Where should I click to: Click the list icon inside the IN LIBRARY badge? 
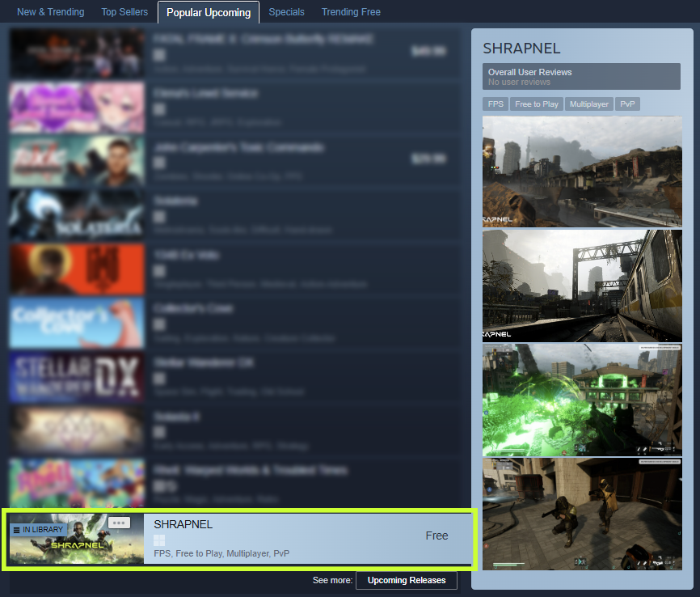15,530
